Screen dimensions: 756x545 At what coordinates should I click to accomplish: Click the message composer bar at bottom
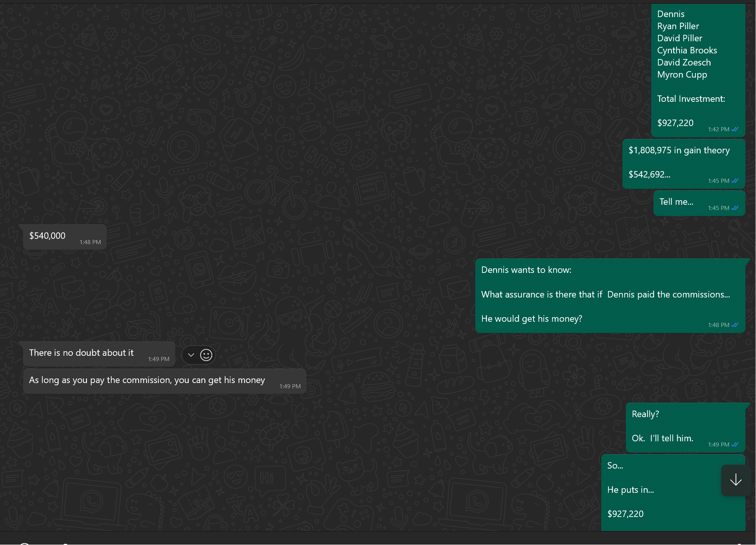tap(378, 539)
